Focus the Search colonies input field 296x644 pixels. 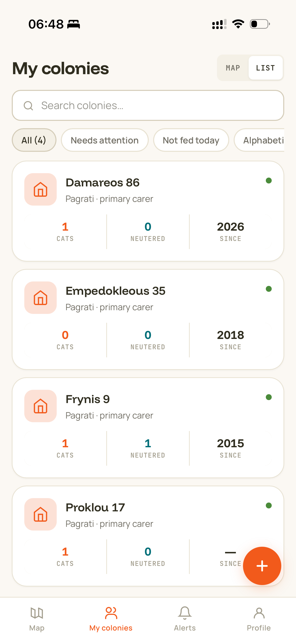[148, 106]
